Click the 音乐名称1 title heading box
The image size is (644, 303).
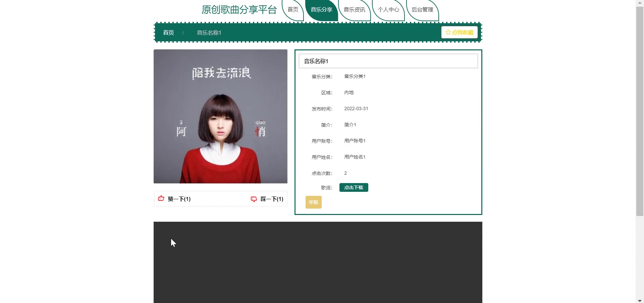(388, 61)
